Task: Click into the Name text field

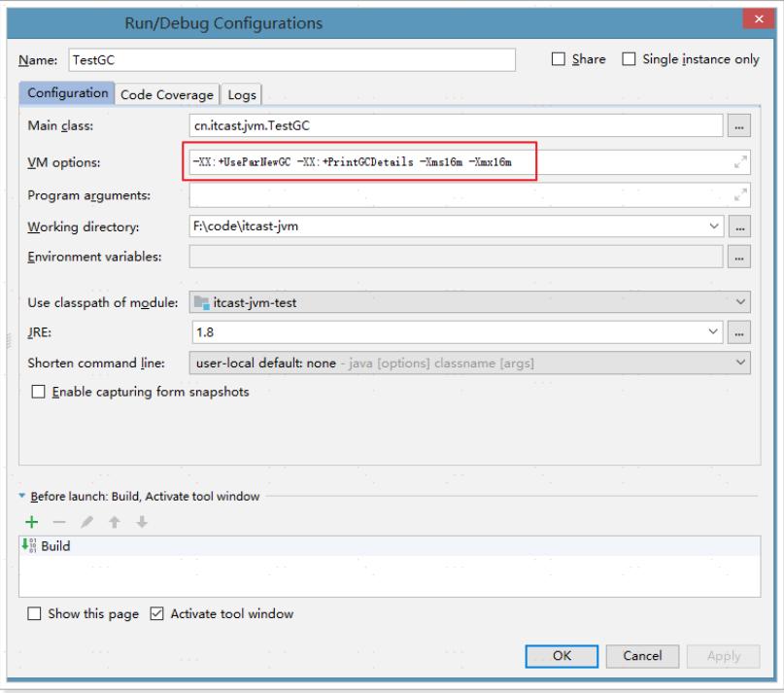Action: click(x=290, y=60)
